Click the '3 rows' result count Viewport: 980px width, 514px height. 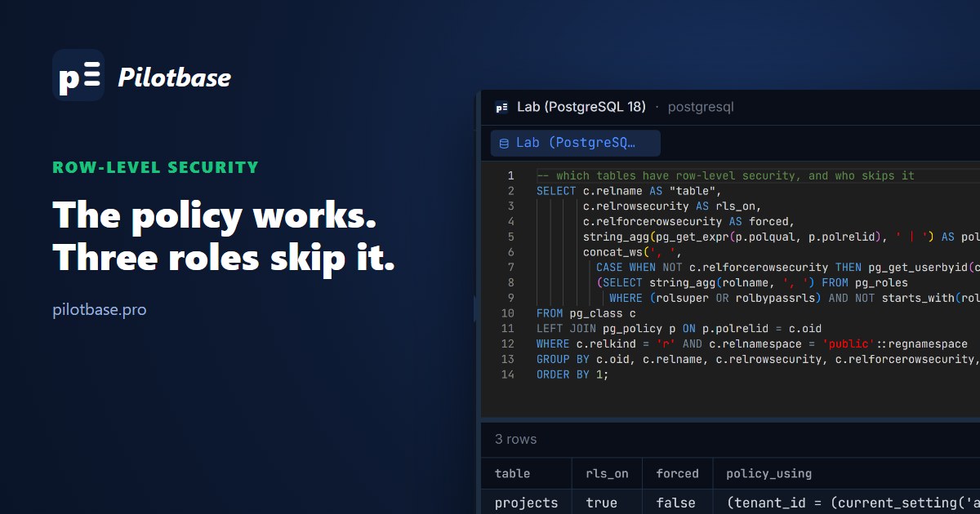[515, 439]
